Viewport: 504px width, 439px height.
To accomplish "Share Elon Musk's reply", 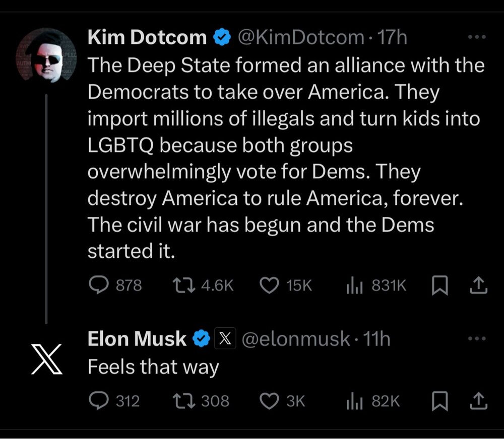I will tap(478, 401).
